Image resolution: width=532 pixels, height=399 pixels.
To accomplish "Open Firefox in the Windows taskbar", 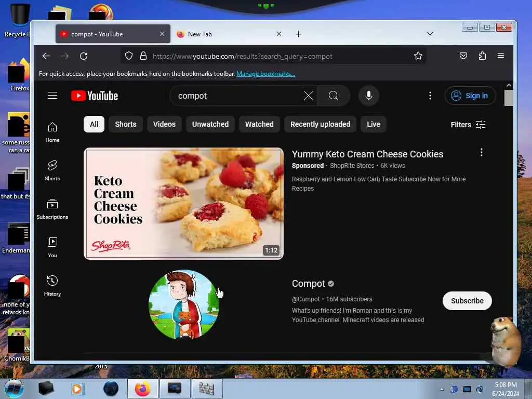I will point(143,389).
